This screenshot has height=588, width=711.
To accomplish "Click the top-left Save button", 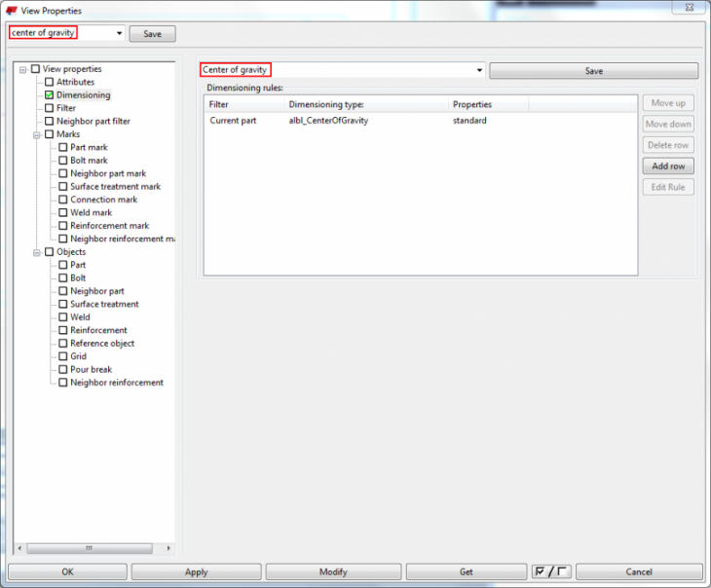I will 152,34.
